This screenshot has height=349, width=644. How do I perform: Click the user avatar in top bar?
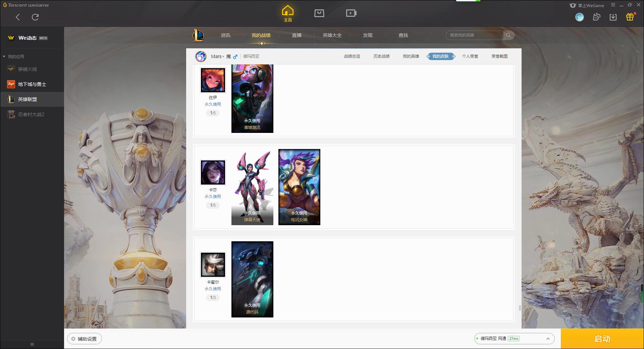point(579,17)
